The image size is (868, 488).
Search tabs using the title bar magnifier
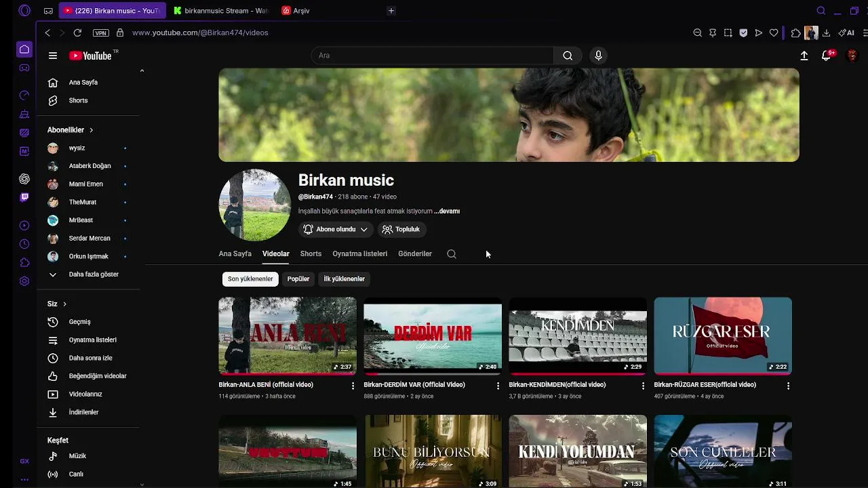click(x=821, y=10)
